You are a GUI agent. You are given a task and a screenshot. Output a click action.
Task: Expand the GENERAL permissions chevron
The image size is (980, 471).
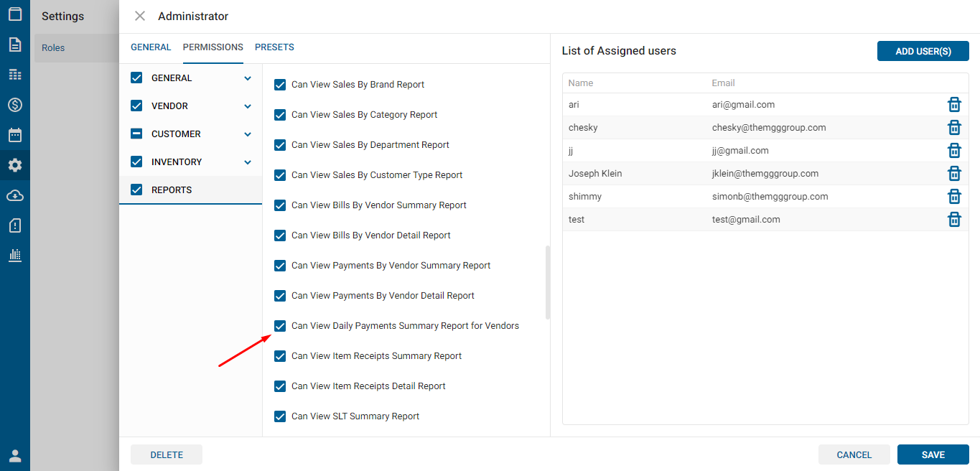(248, 78)
